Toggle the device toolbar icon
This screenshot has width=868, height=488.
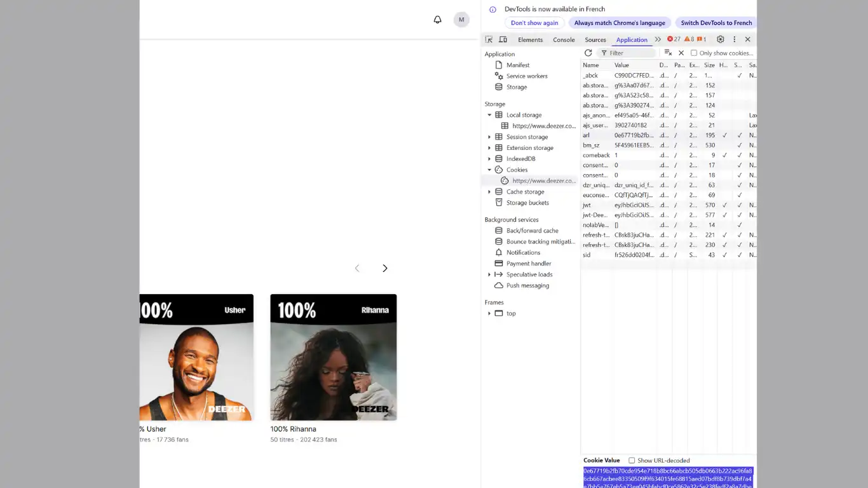coord(503,39)
